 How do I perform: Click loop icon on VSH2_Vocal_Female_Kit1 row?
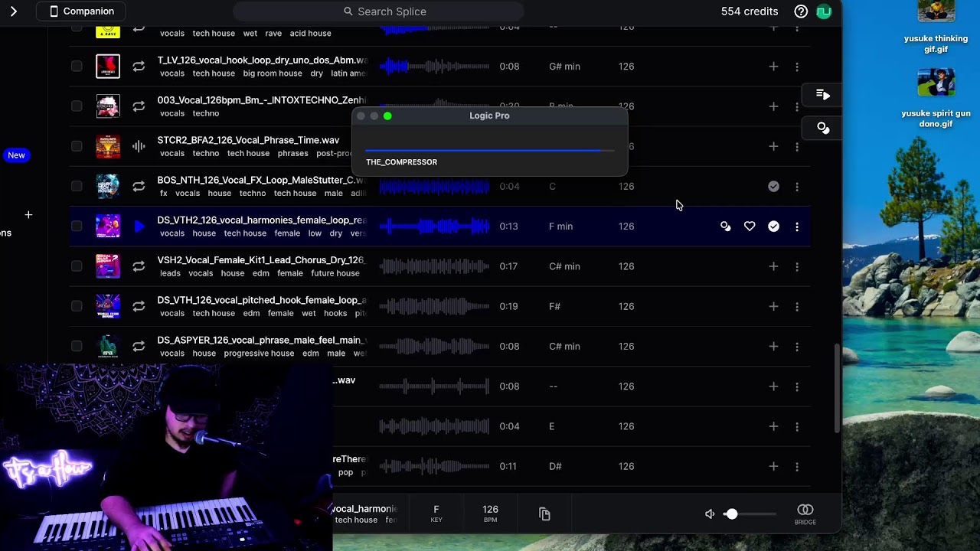pyautogui.click(x=139, y=266)
